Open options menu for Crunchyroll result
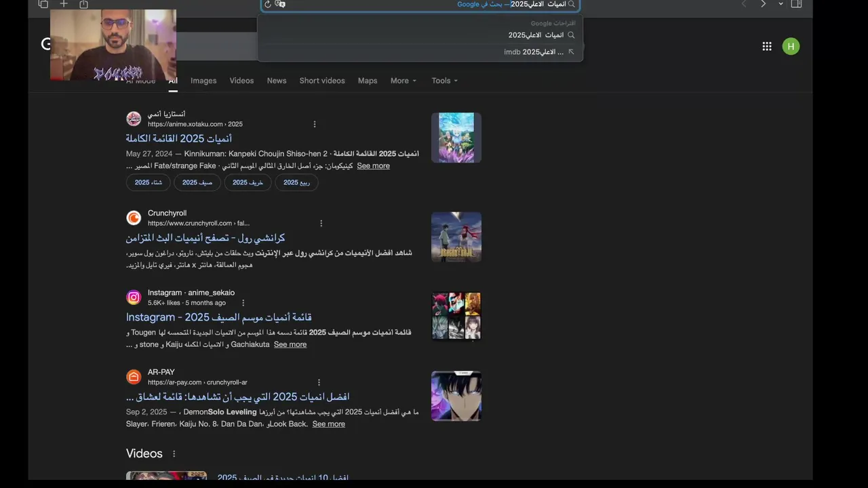Screen dimensions: 868x488 321,223
